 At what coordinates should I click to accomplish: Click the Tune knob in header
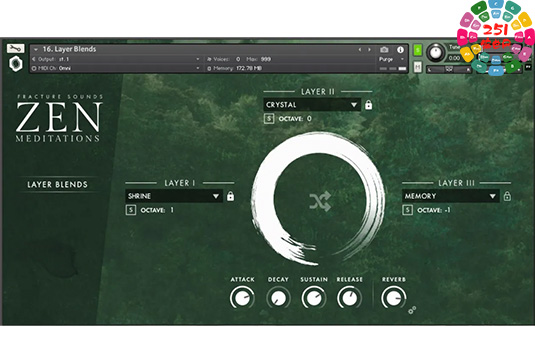pos(435,53)
